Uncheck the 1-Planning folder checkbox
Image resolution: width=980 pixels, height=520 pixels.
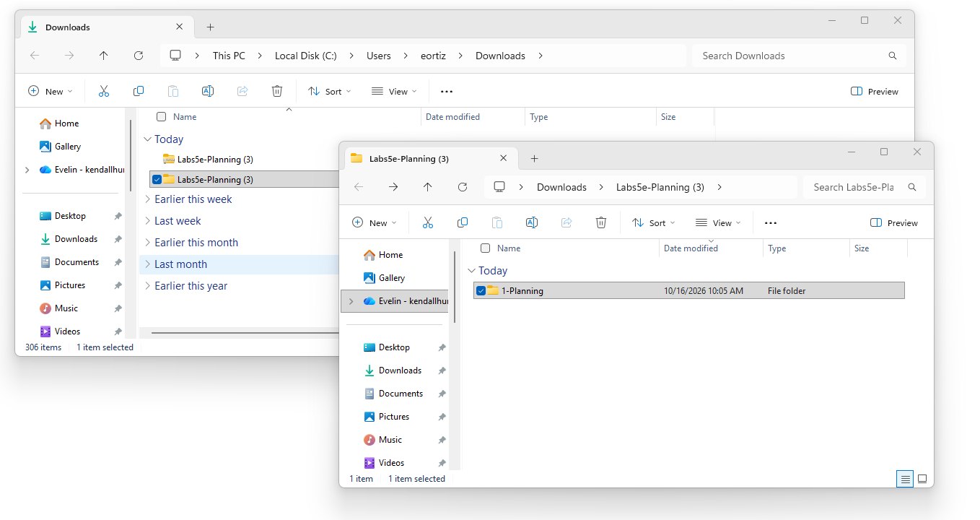pos(481,291)
